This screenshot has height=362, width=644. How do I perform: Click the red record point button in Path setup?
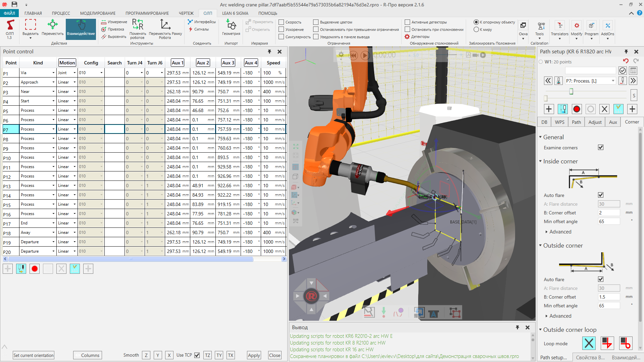pyautogui.click(x=577, y=109)
